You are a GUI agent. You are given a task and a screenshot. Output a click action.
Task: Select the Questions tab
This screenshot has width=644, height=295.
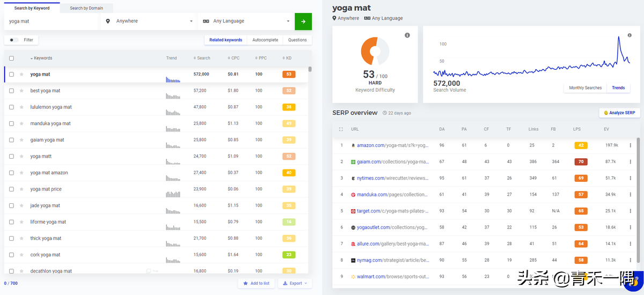pos(297,40)
